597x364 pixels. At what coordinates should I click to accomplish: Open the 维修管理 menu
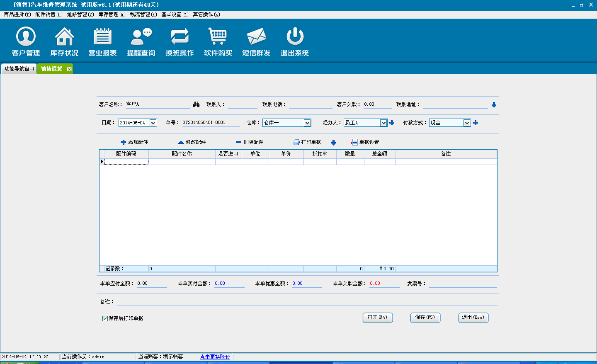(x=80, y=15)
